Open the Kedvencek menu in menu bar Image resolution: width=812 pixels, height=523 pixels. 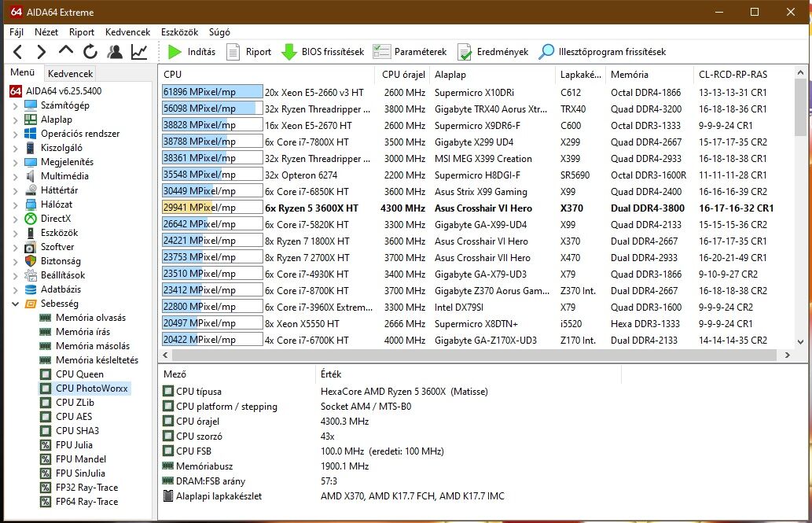[x=127, y=32]
